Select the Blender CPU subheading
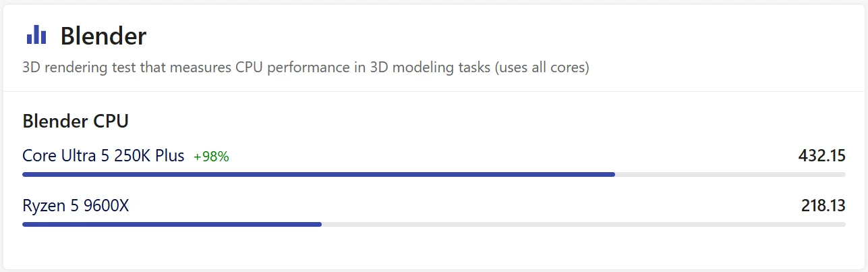 tap(76, 121)
